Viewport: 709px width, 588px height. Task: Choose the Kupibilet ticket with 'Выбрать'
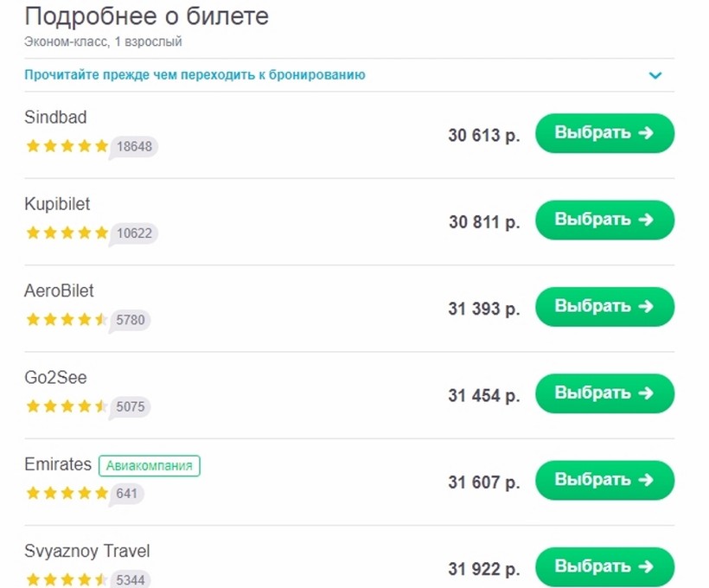(604, 220)
